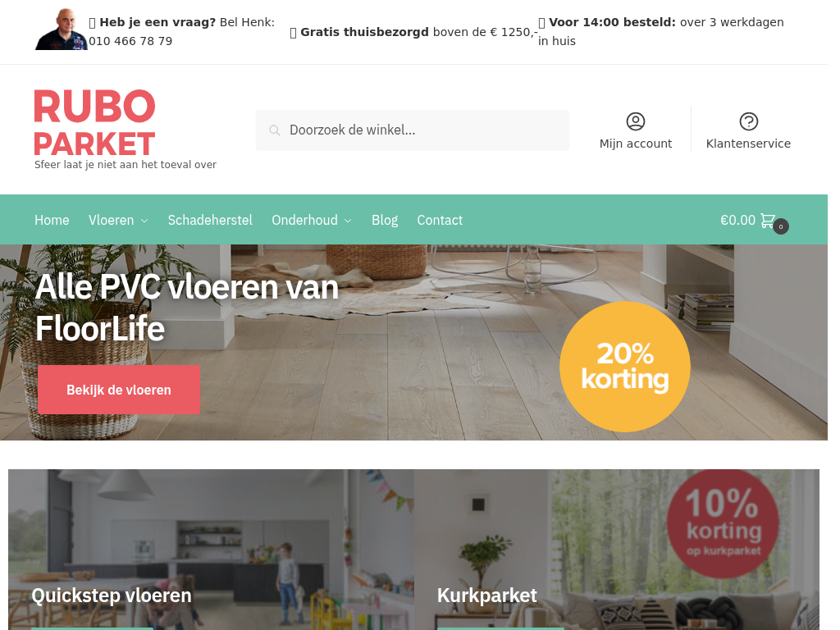The width and height of the screenshot is (840, 630).
Task: Click the search magnifier icon
Action: coord(274,130)
